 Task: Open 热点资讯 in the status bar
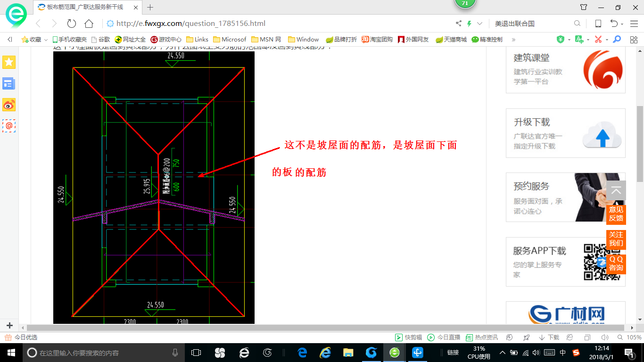[482, 337]
